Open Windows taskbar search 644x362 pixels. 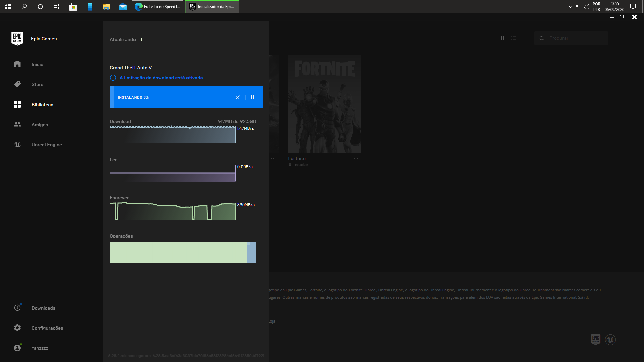coord(24,7)
